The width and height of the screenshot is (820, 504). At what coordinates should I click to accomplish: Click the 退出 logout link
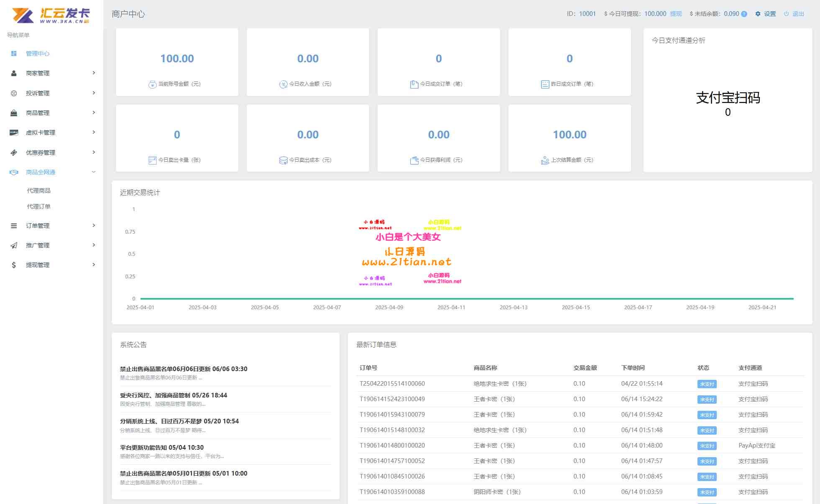coord(798,14)
